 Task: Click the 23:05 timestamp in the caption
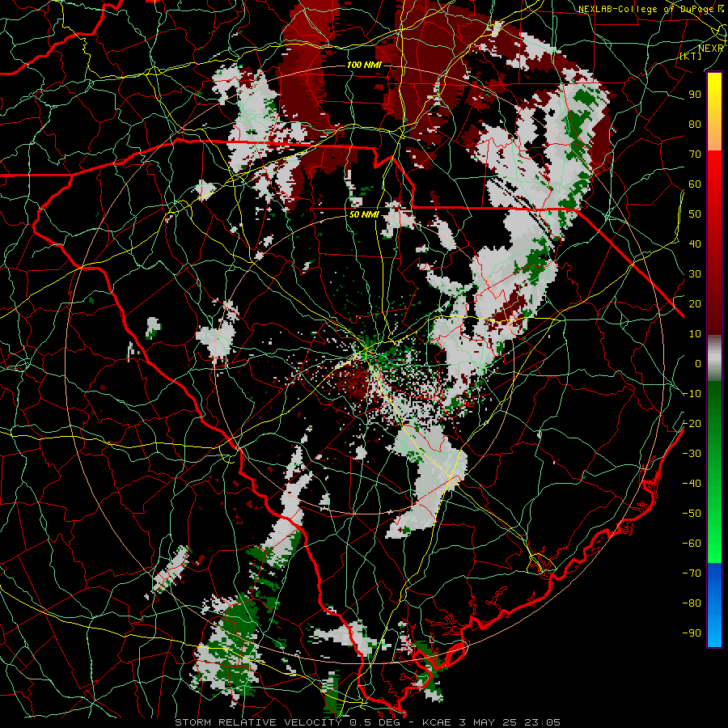tap(542, 722)
